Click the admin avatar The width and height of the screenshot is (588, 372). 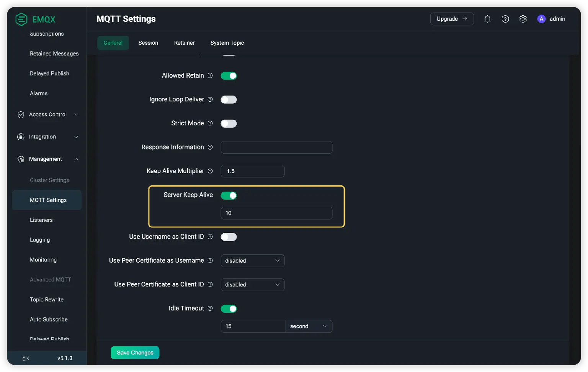pos(541,19)
